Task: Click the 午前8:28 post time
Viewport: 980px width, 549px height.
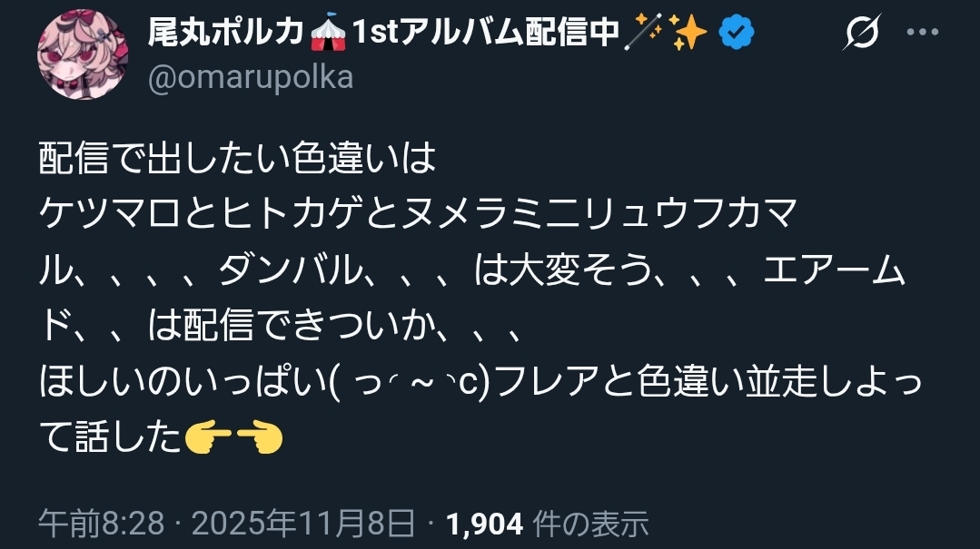Action: (101, 523)
